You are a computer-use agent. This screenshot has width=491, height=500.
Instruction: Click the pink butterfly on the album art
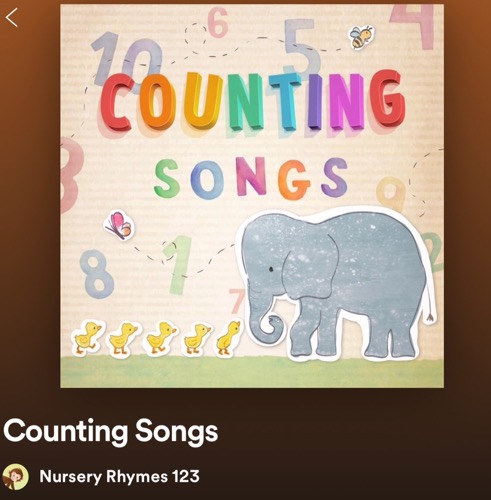coord(120,225)
